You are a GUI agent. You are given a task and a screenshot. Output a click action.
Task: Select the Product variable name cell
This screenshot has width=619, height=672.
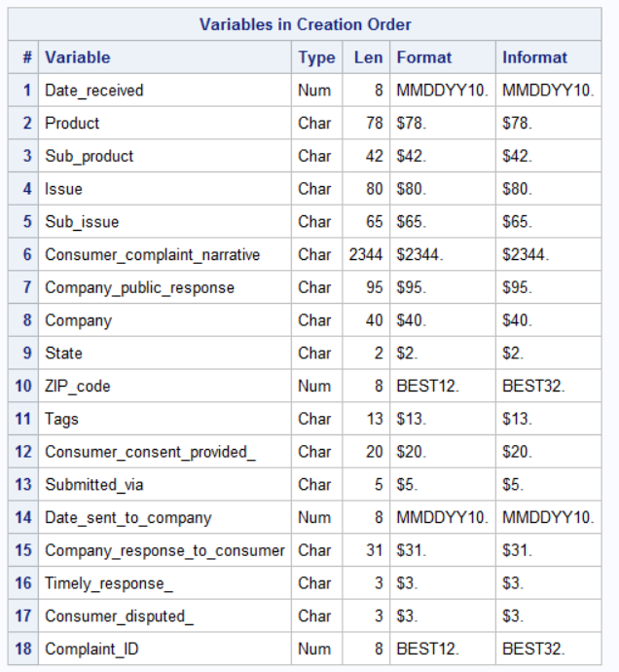coord(72,124)
